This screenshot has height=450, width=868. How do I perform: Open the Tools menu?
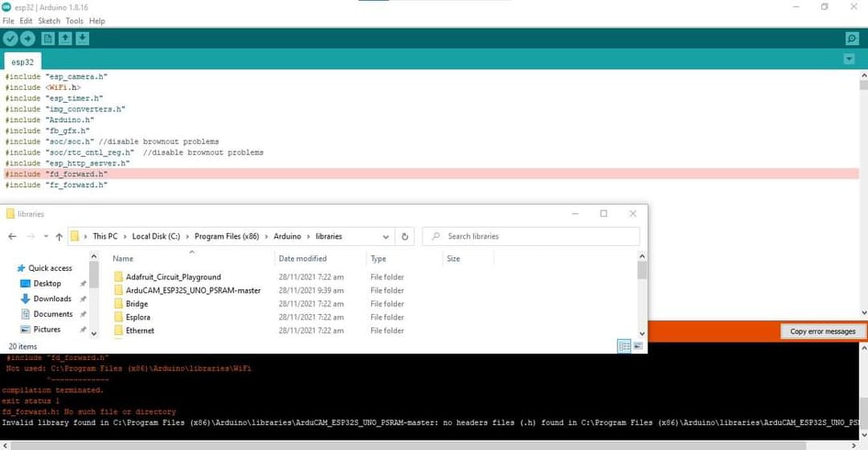point(74,21)
